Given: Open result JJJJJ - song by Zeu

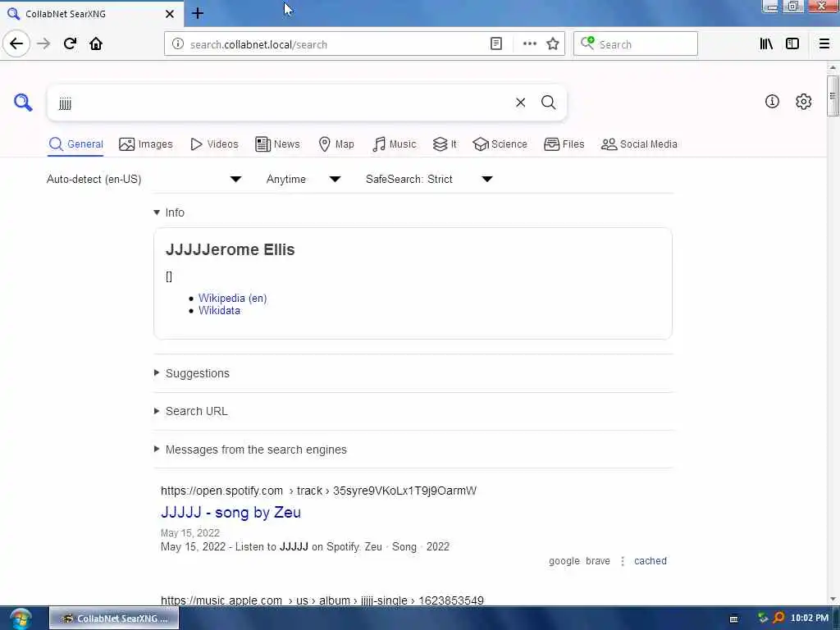Looking at the screenshot, I should (x=231, y=512).
